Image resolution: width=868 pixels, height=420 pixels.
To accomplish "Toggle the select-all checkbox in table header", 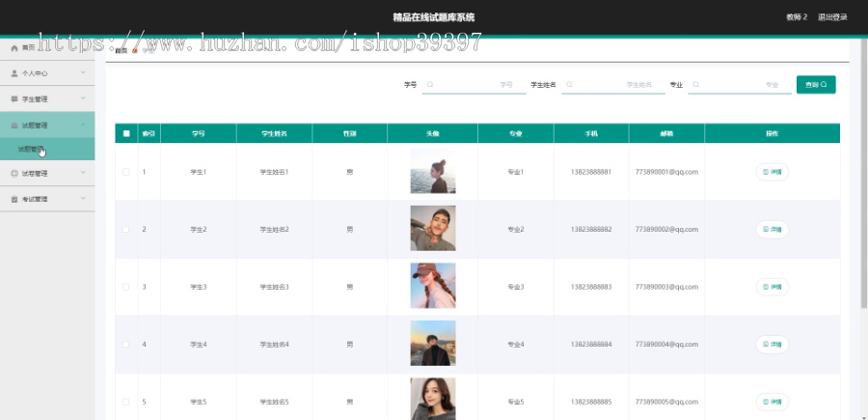I will point(126,133).
